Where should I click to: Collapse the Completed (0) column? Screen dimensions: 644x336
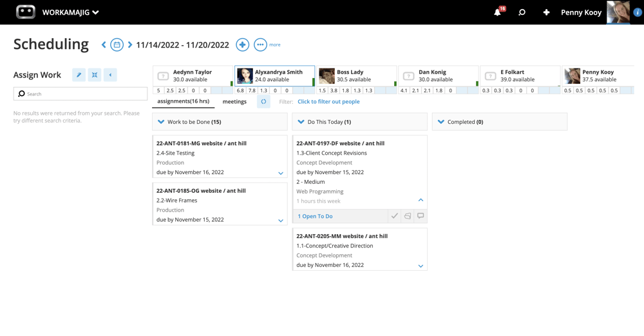(441, 122)
